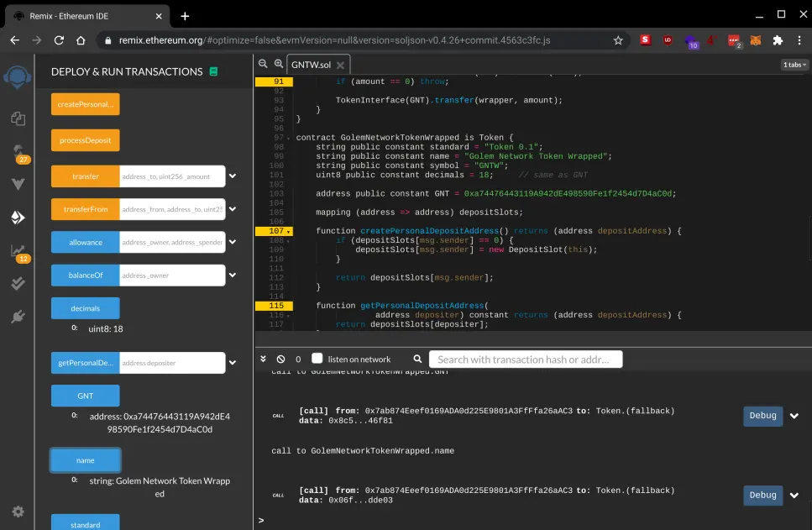812x530 pixels.
Task: Open the analysis chart icon with badge 12
Action: [x=18, y=252]
